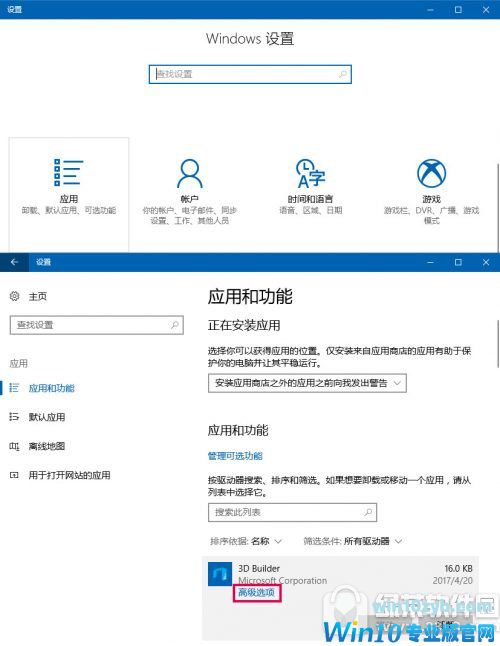Click the 离线地图 sidebar map icon
Image resolution: width=500 pixels, height=646 pixels.
(x=14, y=446)
